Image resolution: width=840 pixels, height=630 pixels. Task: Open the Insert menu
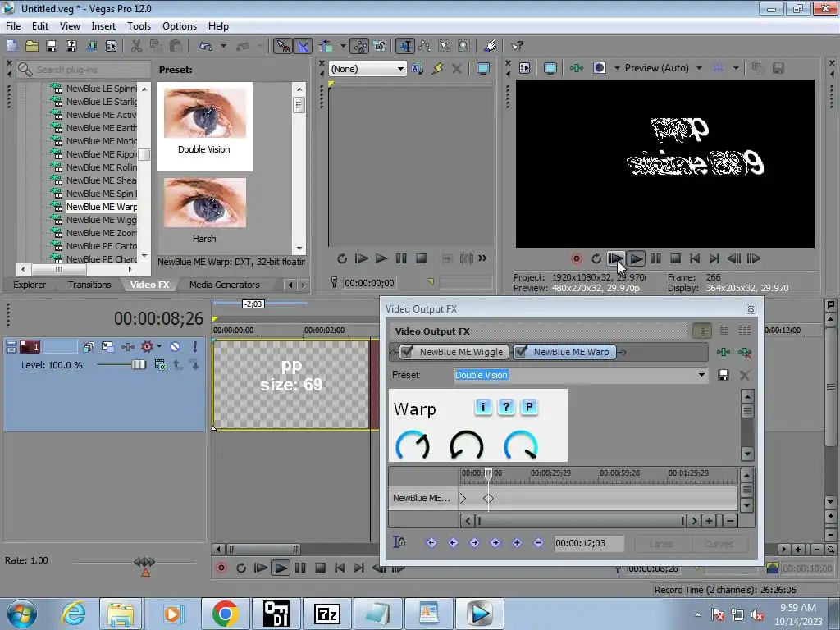tap(103, 25)
